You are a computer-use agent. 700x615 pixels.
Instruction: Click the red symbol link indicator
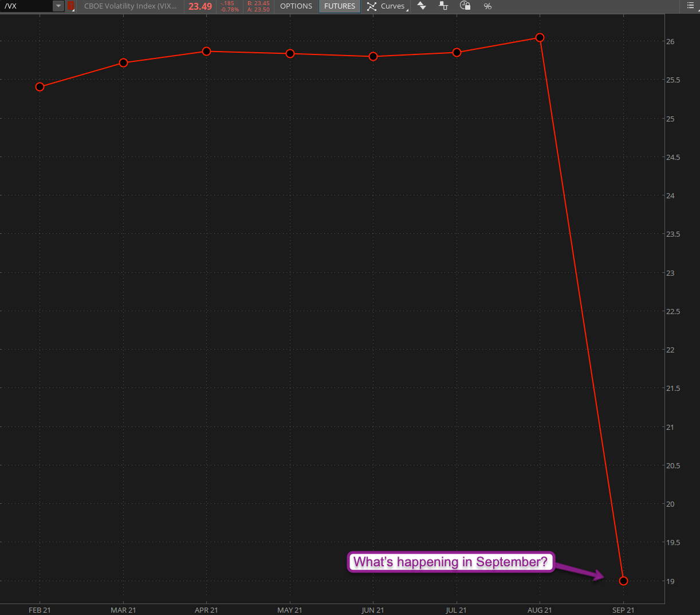coord(71,6)
